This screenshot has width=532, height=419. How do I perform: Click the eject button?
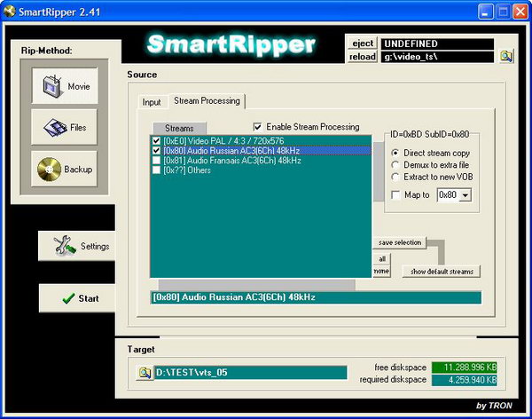pyautogui.click(x=363, y=43)
